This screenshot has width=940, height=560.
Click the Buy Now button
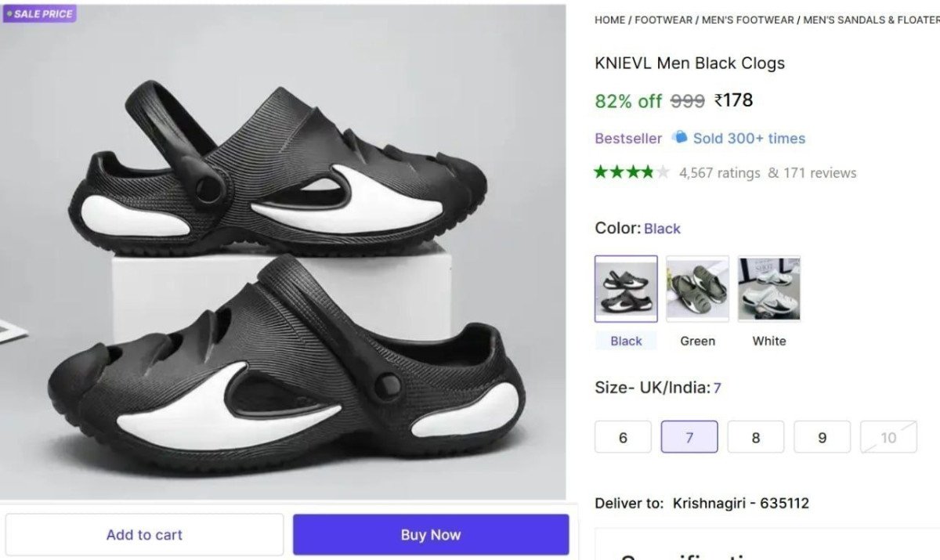pos(430,534)
